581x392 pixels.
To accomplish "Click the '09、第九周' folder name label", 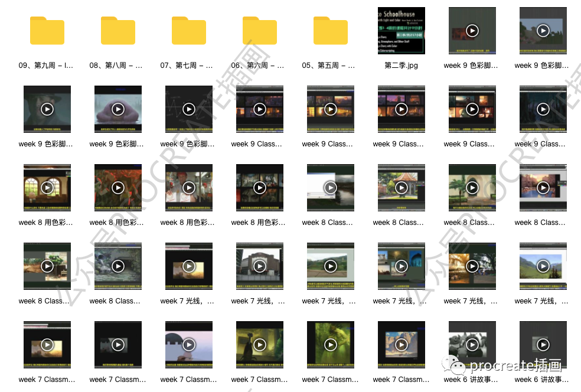I will pos(47,66).
